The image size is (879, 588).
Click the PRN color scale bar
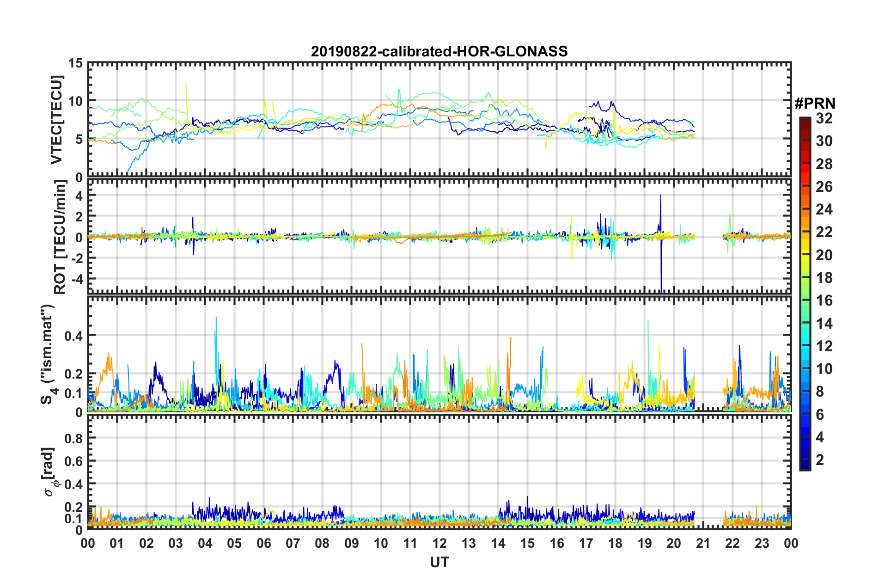click(805, 294)
